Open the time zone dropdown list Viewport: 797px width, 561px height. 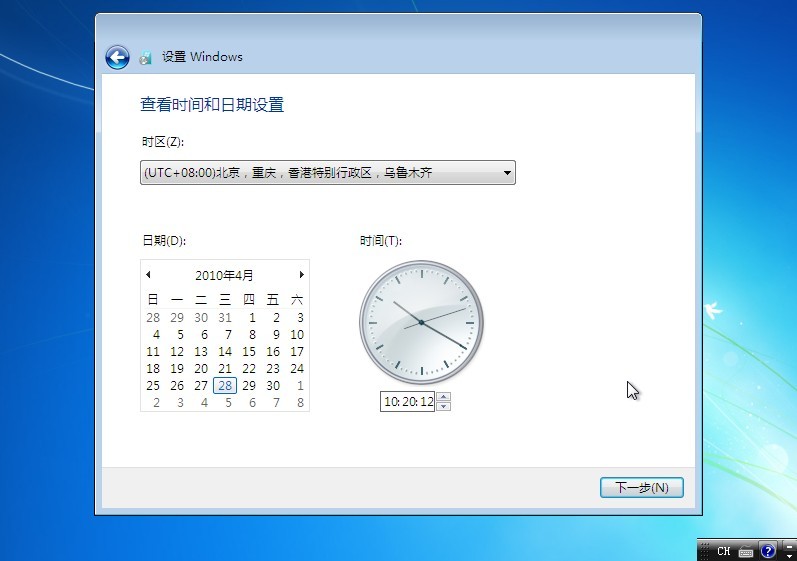coord(328,173)
